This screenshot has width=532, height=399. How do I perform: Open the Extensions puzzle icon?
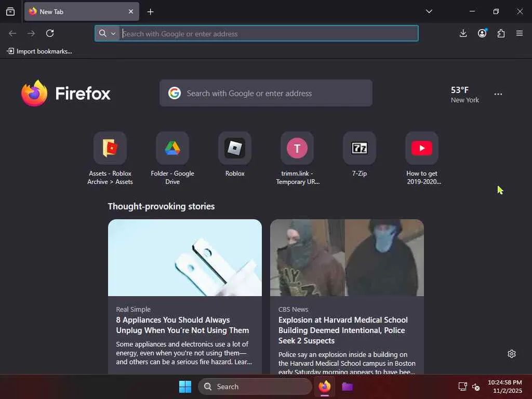(x=501, y=33)
